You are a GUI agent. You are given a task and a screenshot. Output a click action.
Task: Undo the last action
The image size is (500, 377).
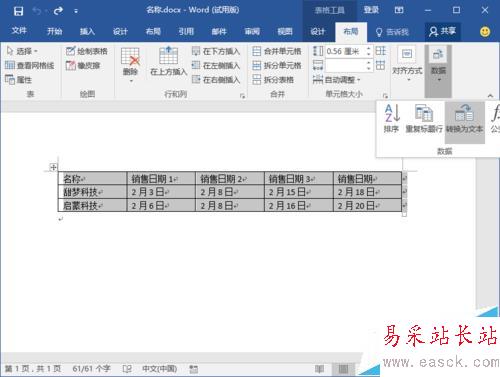[x=37, y=11]
